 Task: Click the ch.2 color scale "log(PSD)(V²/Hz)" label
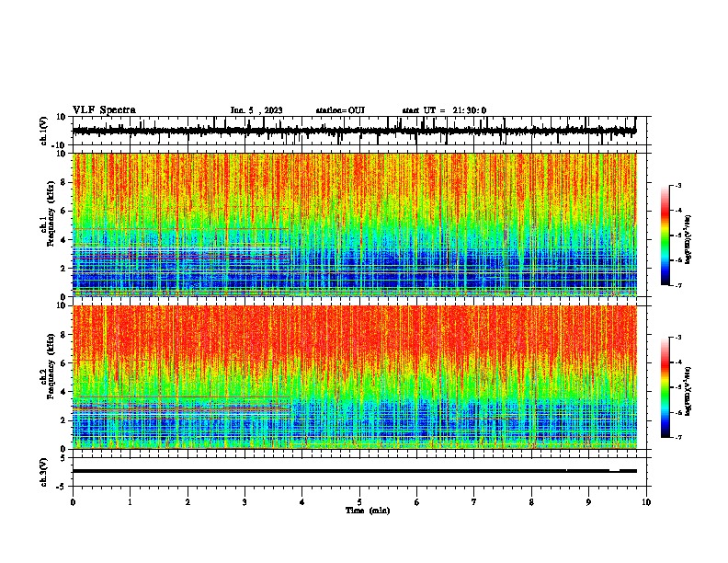click(688, 391)
